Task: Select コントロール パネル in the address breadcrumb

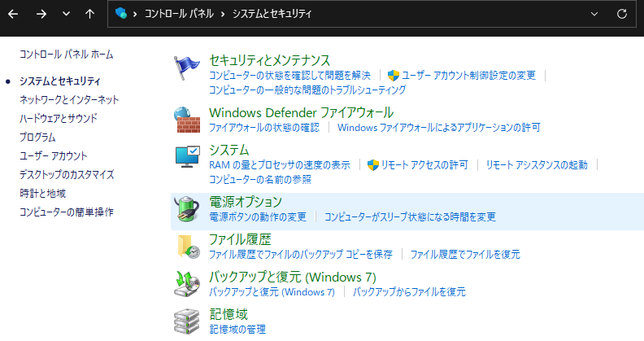Action: pos(179,14)
